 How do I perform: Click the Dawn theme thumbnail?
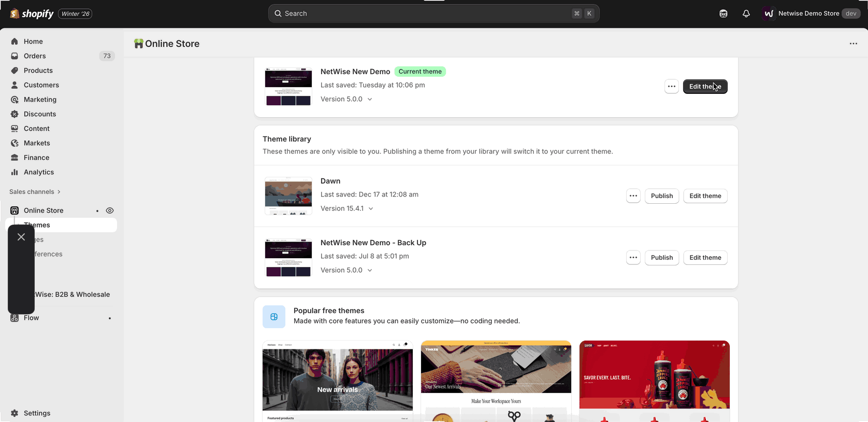[288, 196]
